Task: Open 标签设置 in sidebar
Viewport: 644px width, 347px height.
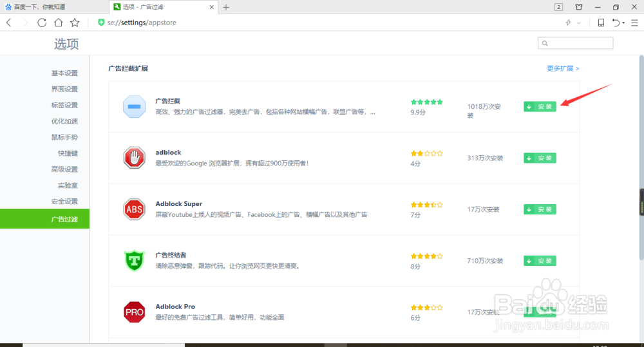Action: pyautogui.click(x=64, y=105)
